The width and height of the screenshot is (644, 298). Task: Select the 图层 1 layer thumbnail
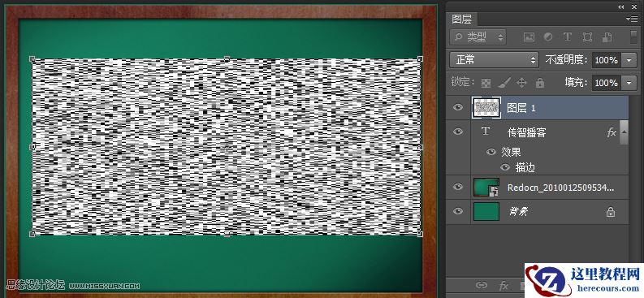tap(486, 107)
